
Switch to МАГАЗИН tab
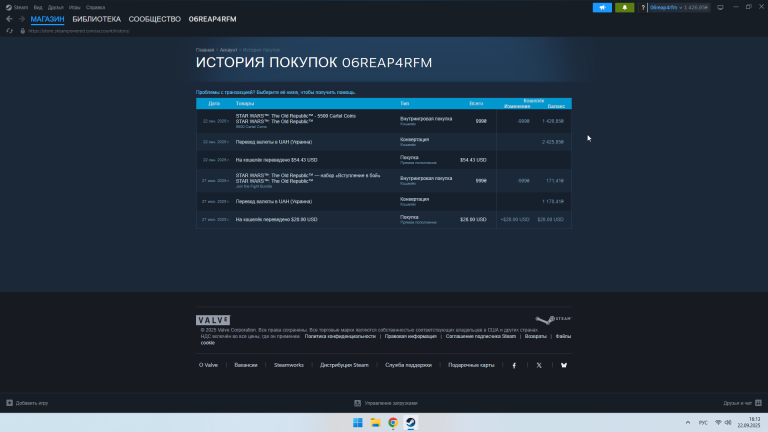click(x=48, y=19)
